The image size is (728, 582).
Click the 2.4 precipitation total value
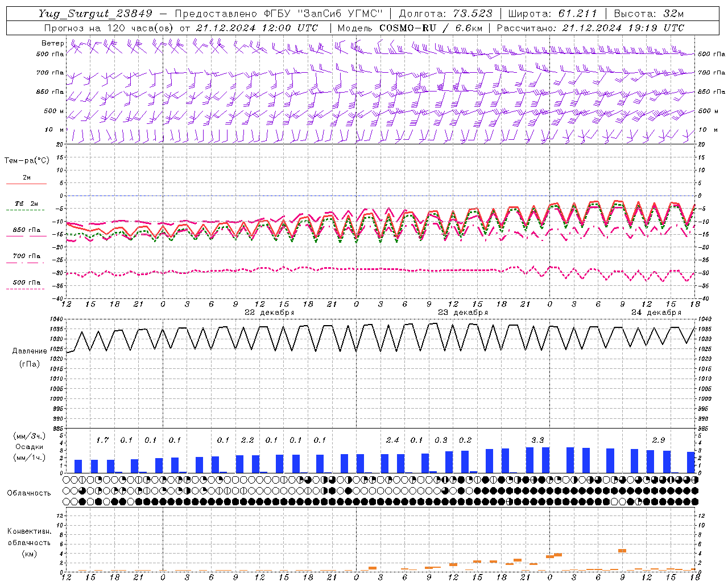[x=392, y=440]
